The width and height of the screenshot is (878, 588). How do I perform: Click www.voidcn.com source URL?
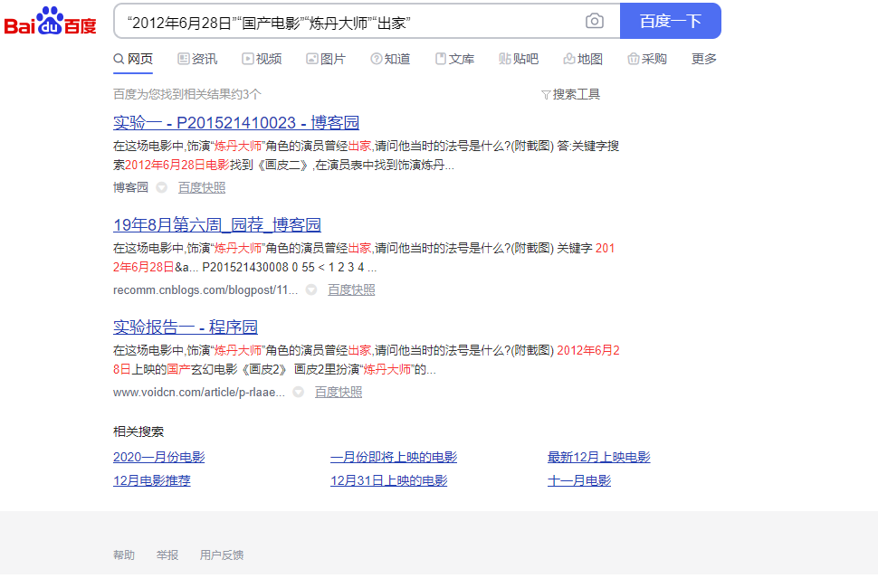[199, 393]
